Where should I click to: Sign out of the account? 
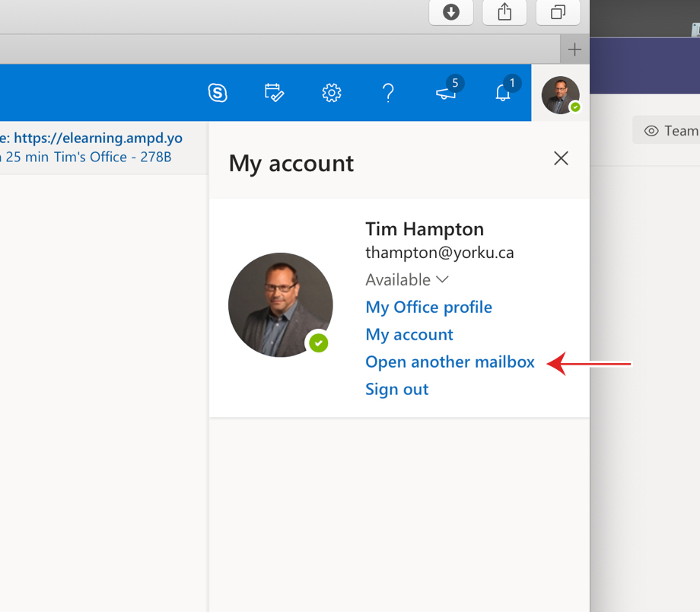[x=397, y=389]
